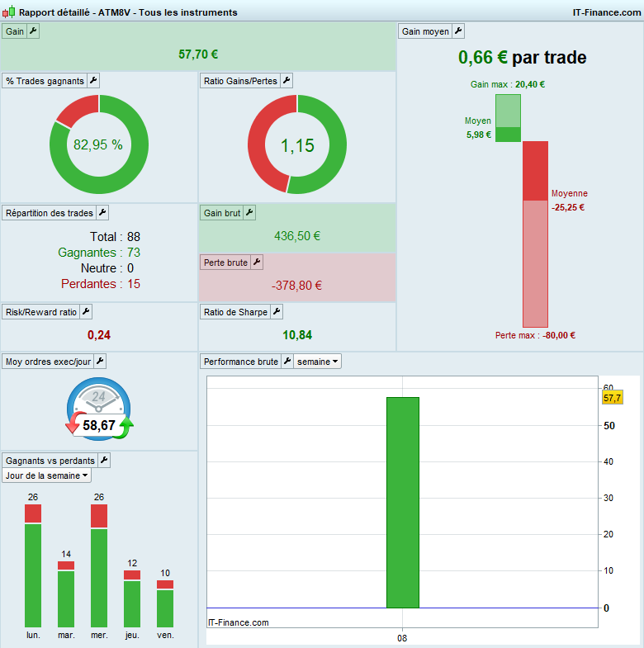Click wrench icon next to Ratio Gains/Pertes
This screenshot has height=648, width=644.
click(x=286, y=81)
